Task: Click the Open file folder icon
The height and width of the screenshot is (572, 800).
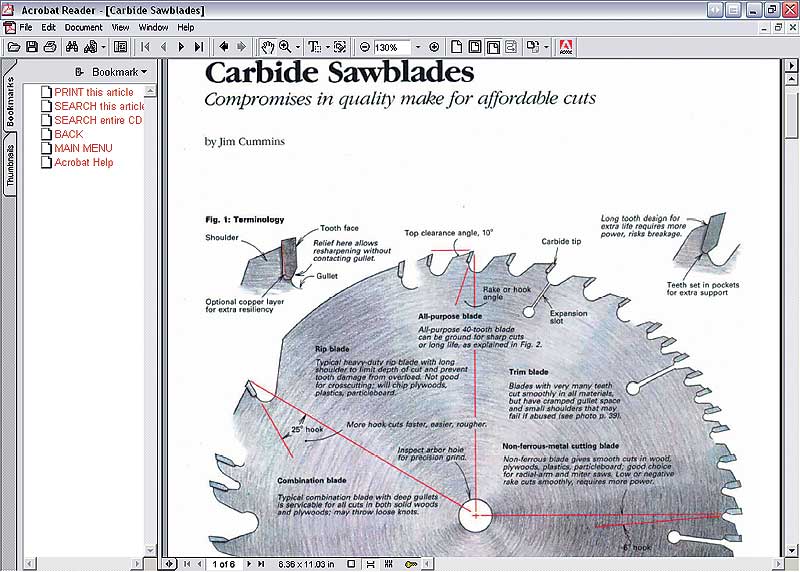Action: click(x=14, y=47)
